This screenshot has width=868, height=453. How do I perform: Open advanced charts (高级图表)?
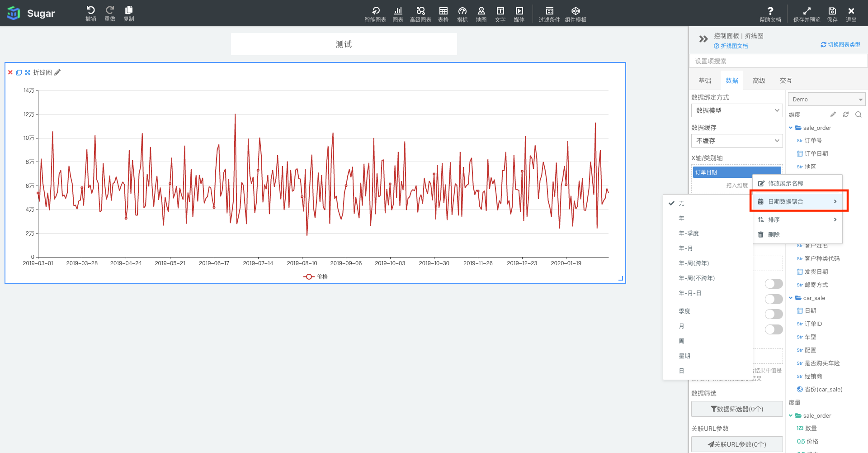pos(420,14)
